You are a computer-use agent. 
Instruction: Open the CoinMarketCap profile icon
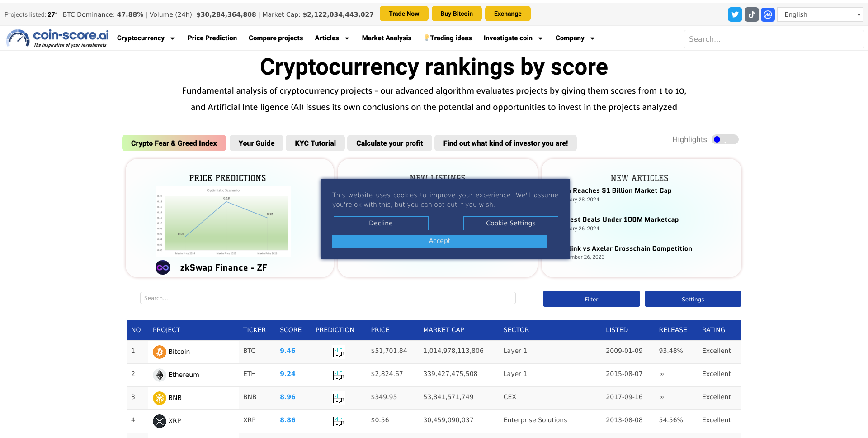(x=768, y=14)
